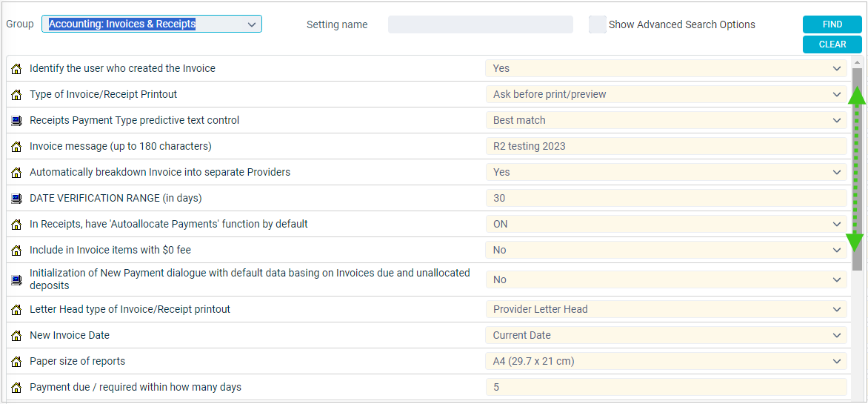Click house icon next to Invoice message

pyautogui.click(x=16, y=146)
